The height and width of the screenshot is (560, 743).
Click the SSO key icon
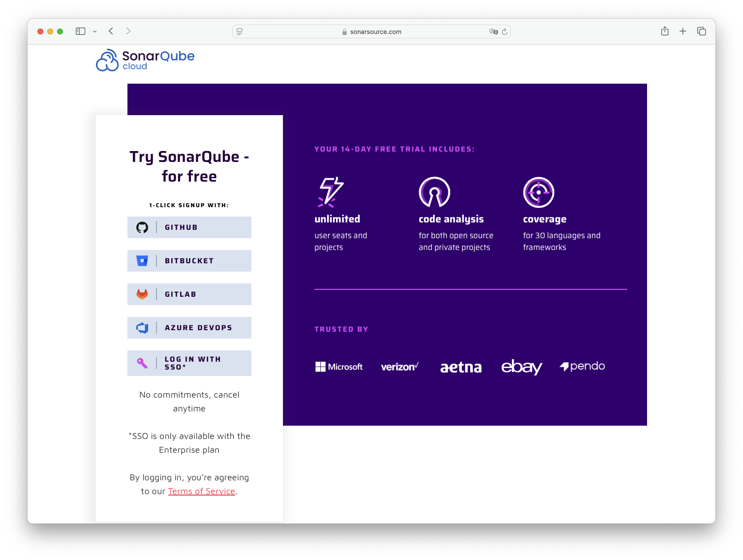[142, 363]
